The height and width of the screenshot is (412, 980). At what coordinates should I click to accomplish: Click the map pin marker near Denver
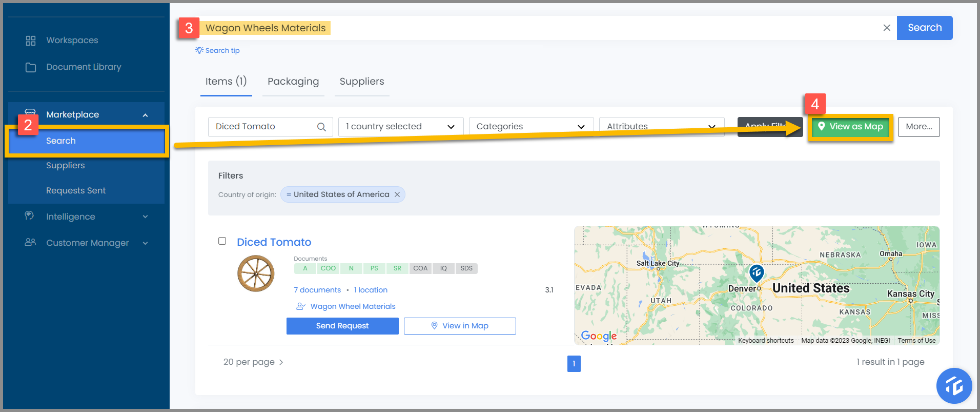pyautogui.click(x=757, y=273)
